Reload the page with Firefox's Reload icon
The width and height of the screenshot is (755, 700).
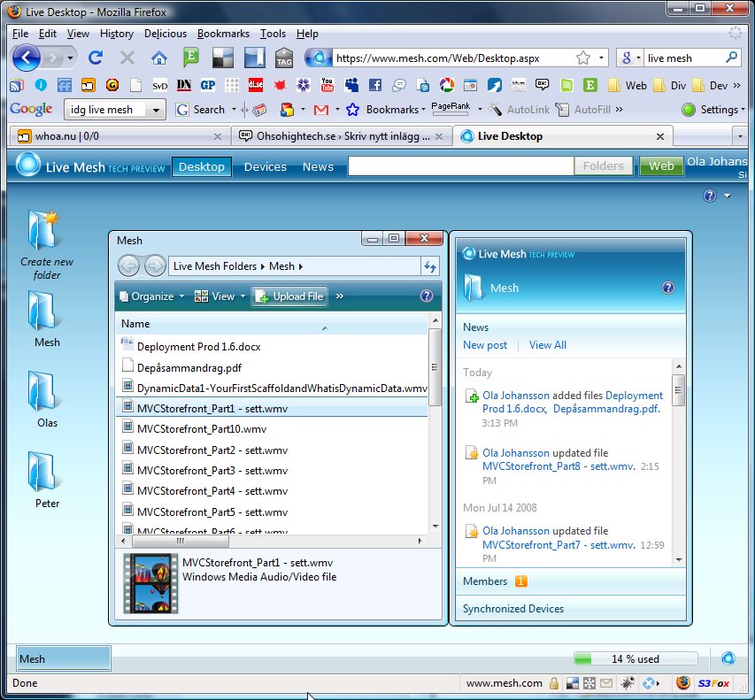point(96,58)
